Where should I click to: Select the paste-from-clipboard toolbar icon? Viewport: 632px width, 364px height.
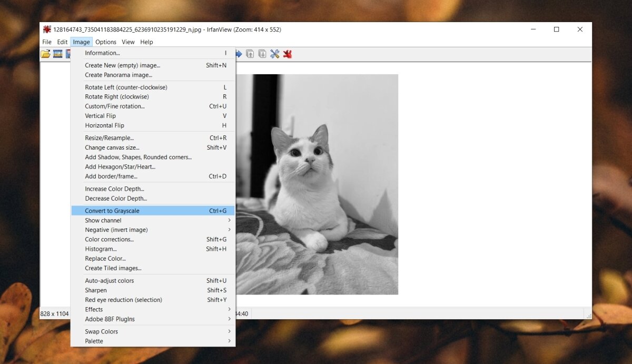coord(262,53)
